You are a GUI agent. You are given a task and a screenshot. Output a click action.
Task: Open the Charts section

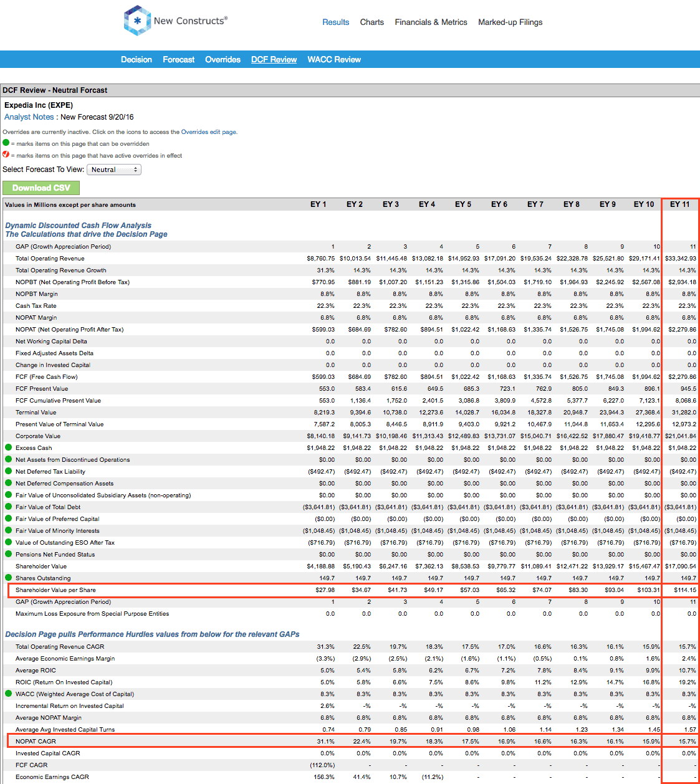tap(372, 22)
